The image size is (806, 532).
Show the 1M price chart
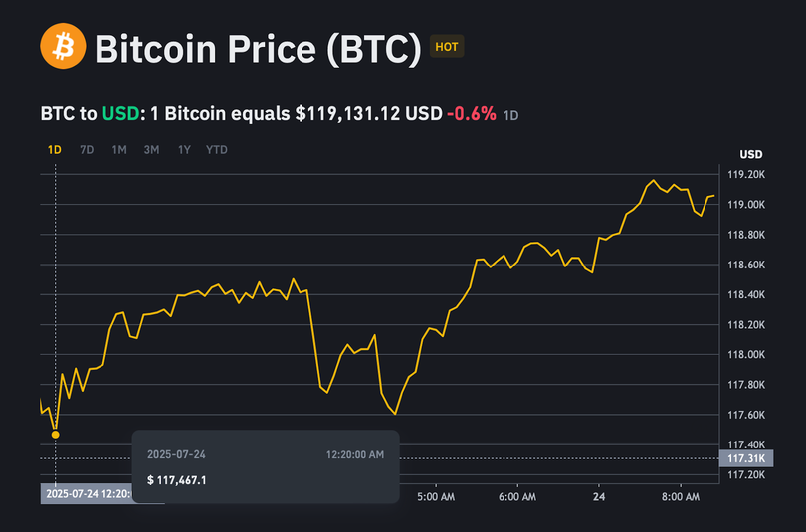[119, 150]
